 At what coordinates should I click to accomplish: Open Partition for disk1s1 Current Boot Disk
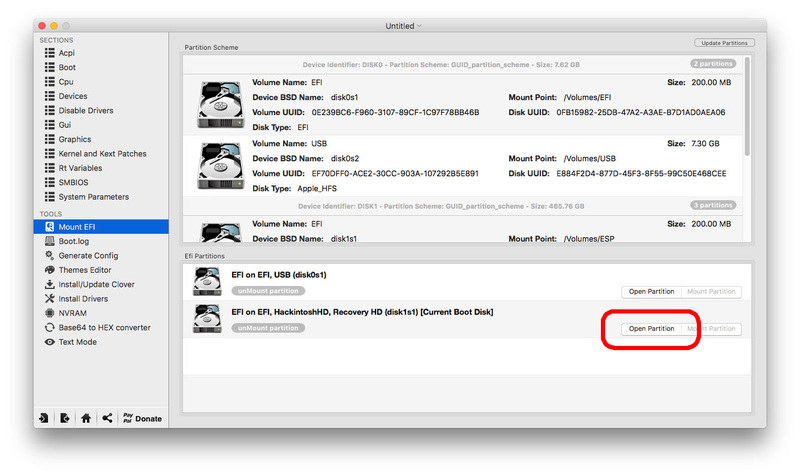(x=651, y=329)
